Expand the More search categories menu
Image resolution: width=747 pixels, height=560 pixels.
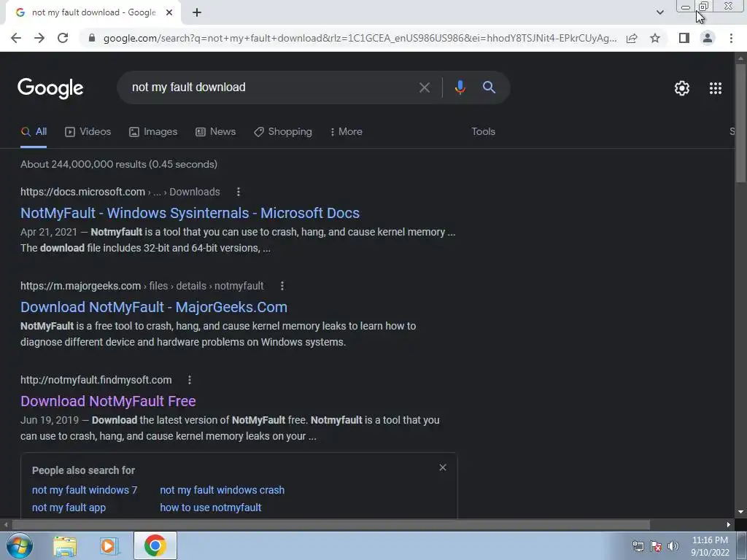[x=346, y=132]
